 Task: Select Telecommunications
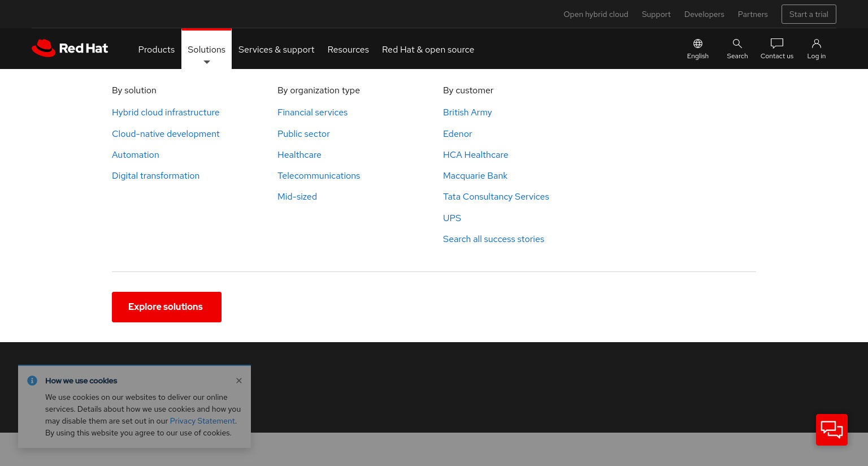[x=319, y=176]
